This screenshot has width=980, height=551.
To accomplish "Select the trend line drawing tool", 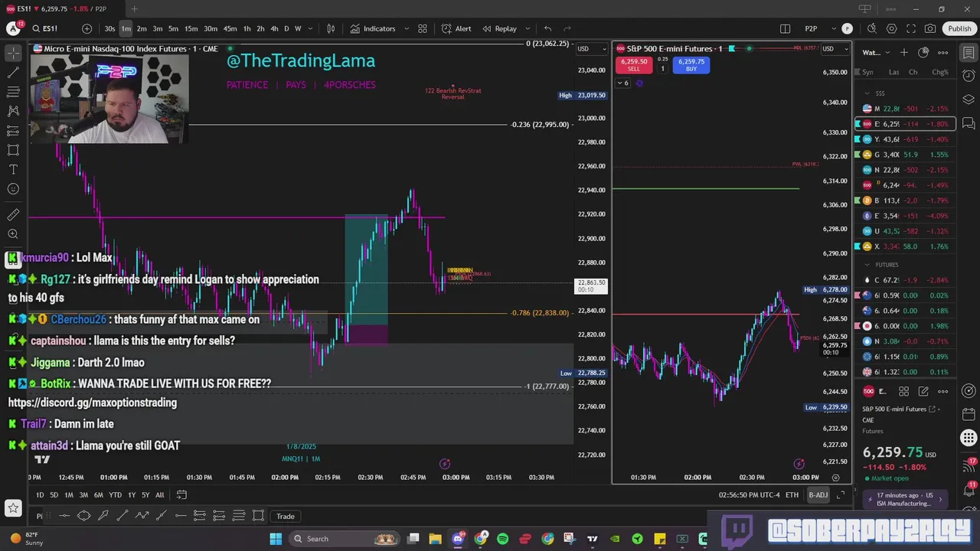I will tap(13, 73).
